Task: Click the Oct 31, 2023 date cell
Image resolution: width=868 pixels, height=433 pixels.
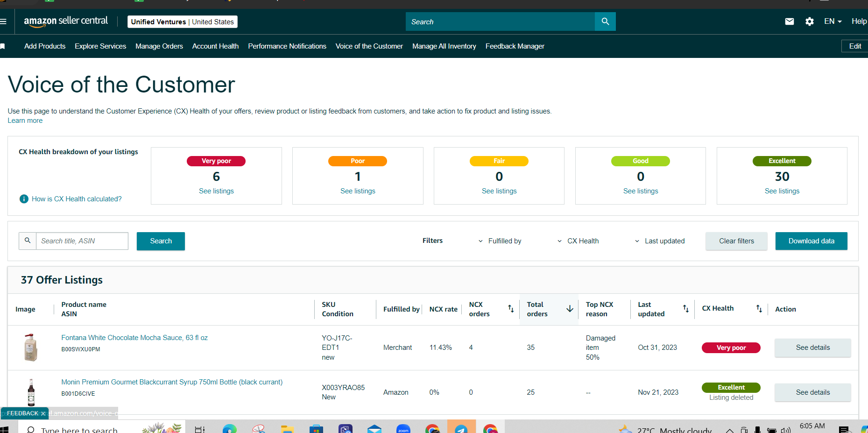Action: [x=657, y=348]
